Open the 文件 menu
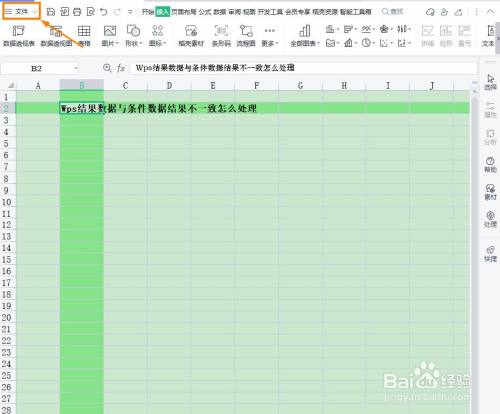The width and height of the screenshot is (500, 414). 21,12
